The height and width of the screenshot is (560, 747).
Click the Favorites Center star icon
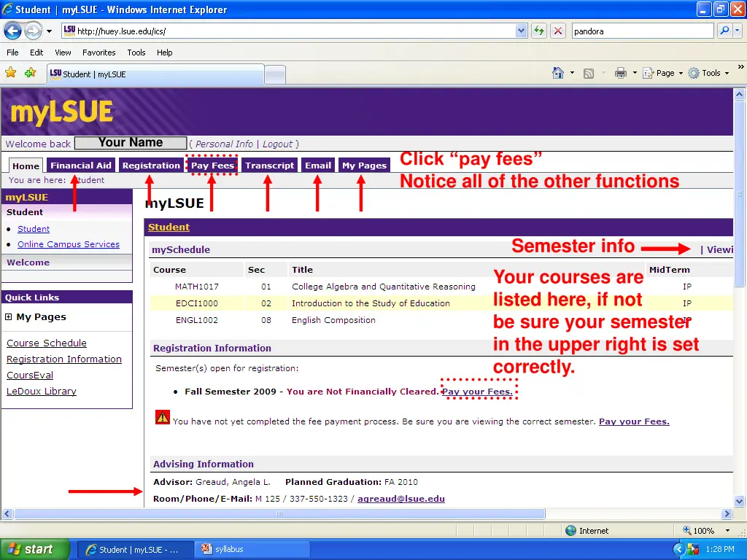(x=10, y=73)
